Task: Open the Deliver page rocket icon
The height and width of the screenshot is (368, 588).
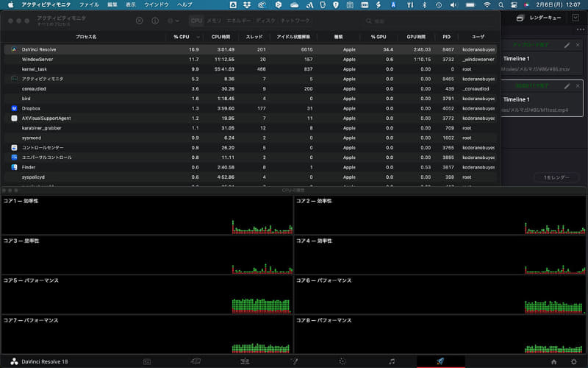Action: click(440, 361)
